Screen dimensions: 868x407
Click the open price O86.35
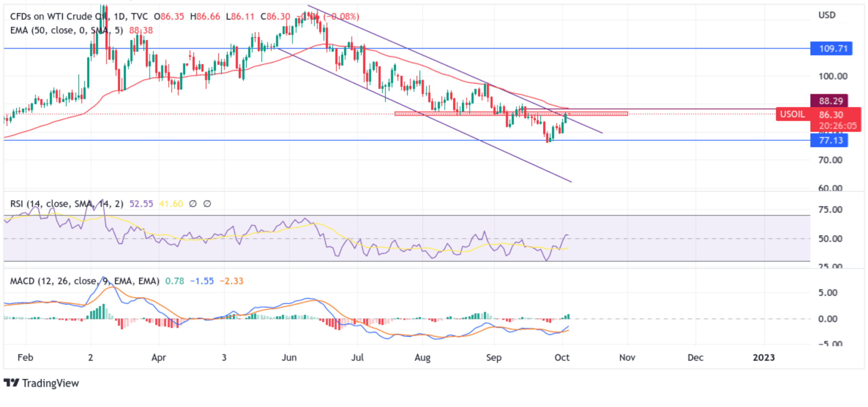pos(169,16)
